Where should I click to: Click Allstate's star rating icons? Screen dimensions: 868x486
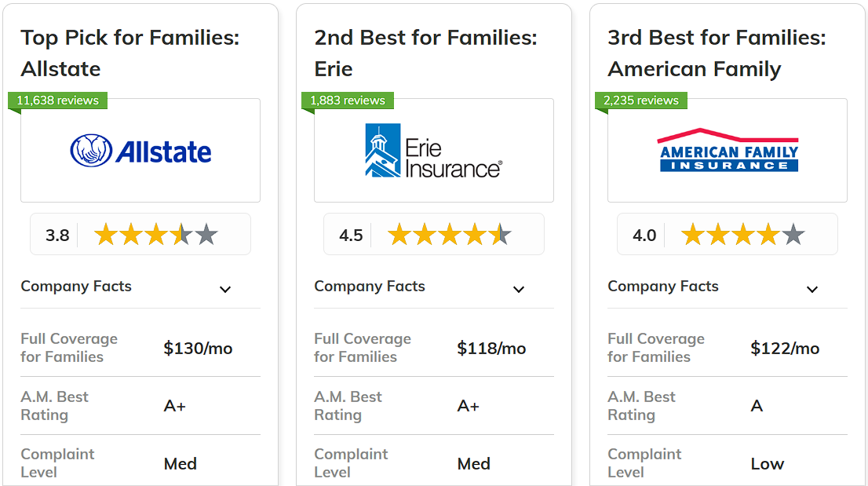pos(156,235)
